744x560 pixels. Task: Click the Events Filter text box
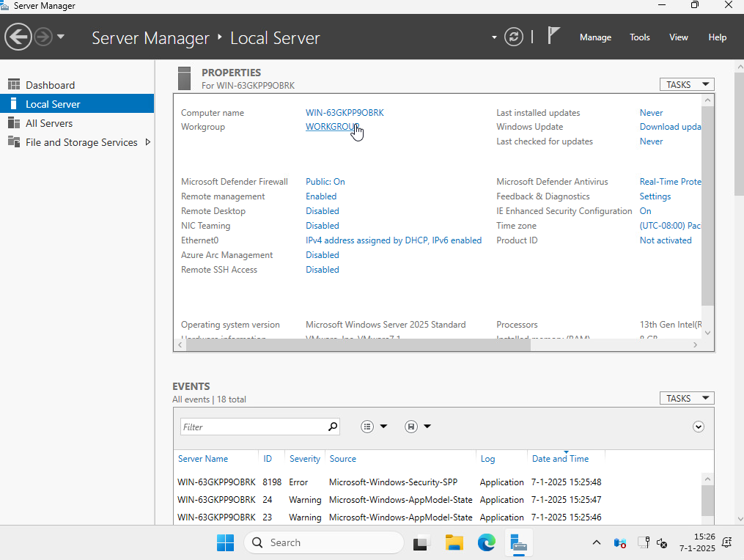260,427
